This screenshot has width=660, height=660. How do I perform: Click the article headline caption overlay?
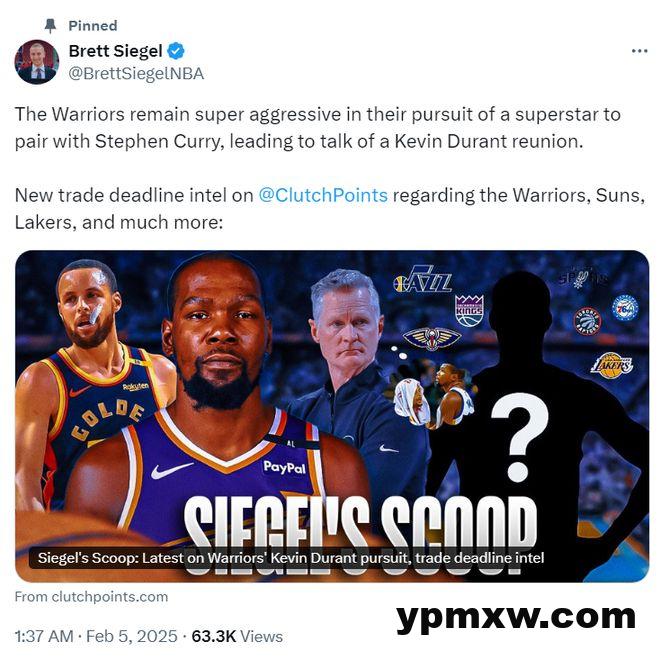291,558
